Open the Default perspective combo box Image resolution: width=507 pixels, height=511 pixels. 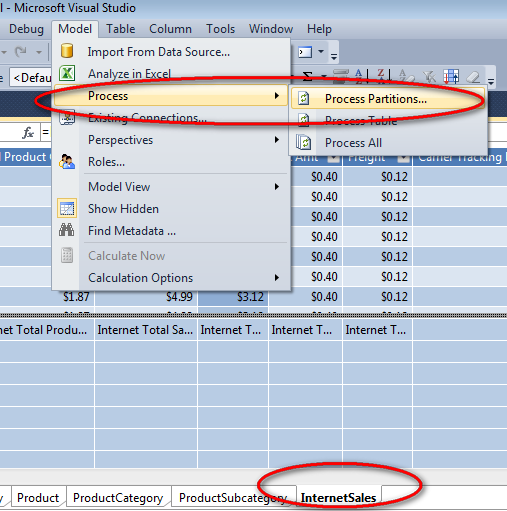tap(31, 78)
